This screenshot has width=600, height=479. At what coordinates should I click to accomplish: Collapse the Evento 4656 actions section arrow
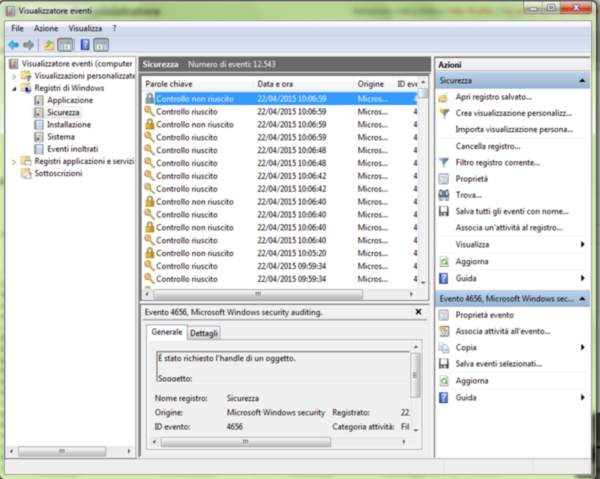tap(582, 298)
